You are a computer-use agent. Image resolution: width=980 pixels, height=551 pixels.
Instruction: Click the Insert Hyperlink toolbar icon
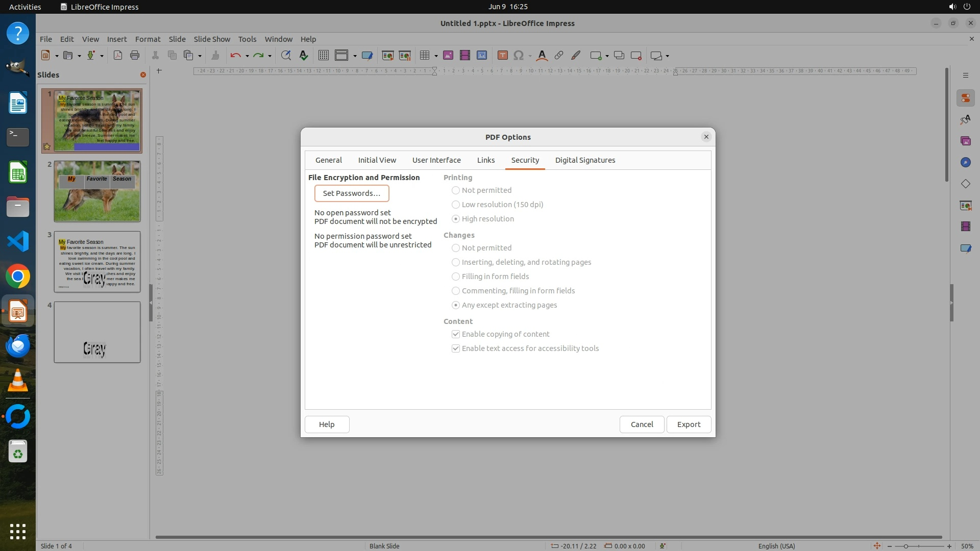pyautogui.click(x=559, y=56)
